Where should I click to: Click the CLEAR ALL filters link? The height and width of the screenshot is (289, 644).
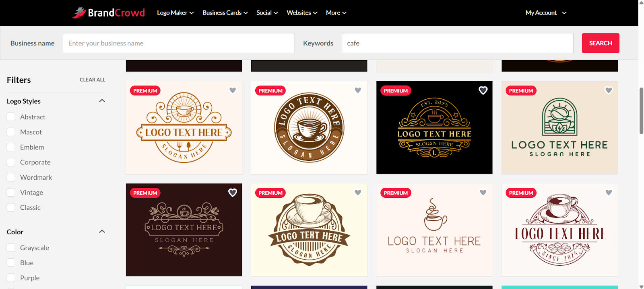[92, 80]
